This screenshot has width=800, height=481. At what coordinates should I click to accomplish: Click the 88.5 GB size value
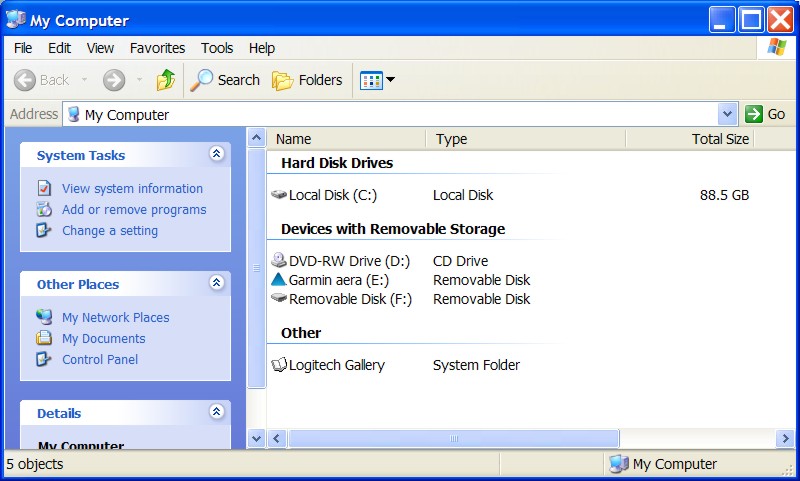point(724,195)
